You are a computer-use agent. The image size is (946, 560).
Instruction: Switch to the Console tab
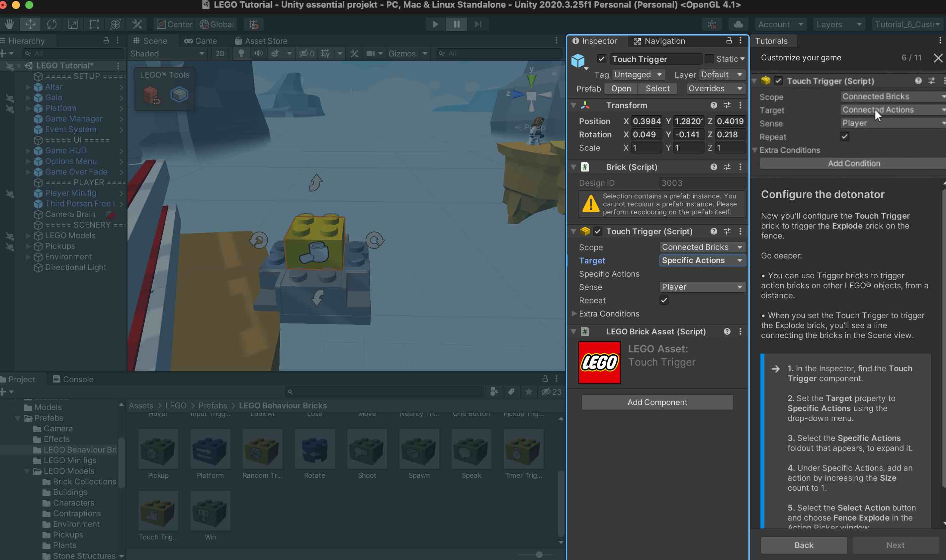pos(73,379)
